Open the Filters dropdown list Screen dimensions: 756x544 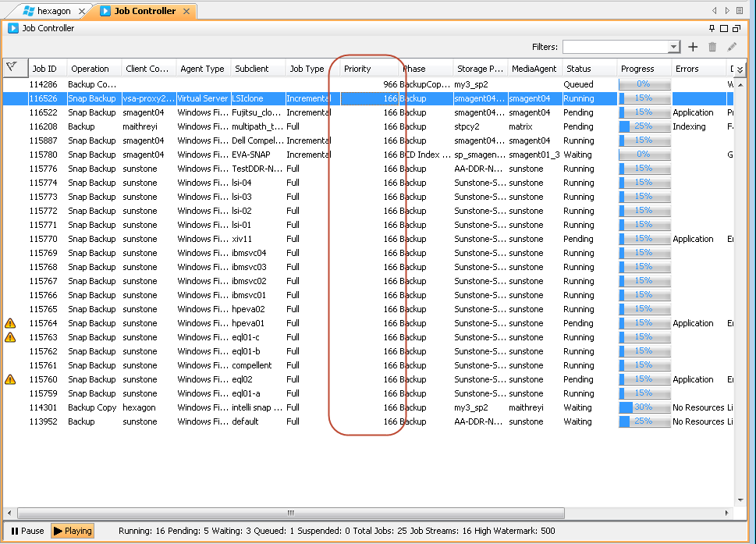[674, 48]
